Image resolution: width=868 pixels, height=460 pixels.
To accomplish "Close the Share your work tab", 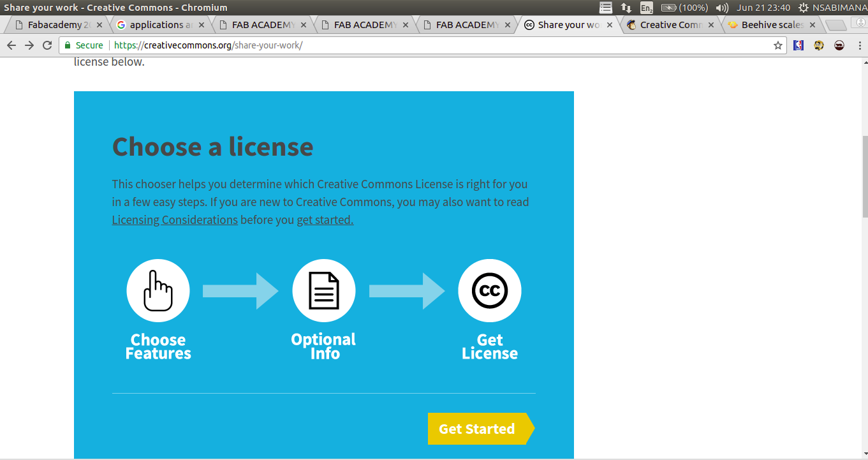I will pos(610,25).
